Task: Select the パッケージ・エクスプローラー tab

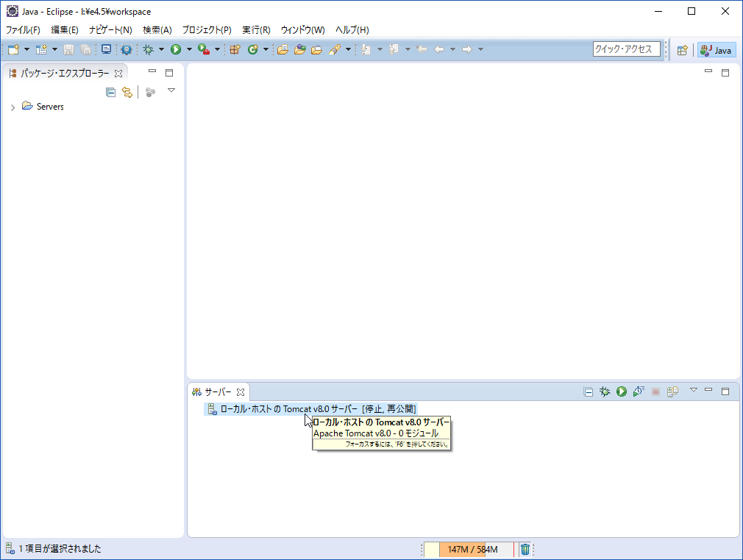Action: 65,74
